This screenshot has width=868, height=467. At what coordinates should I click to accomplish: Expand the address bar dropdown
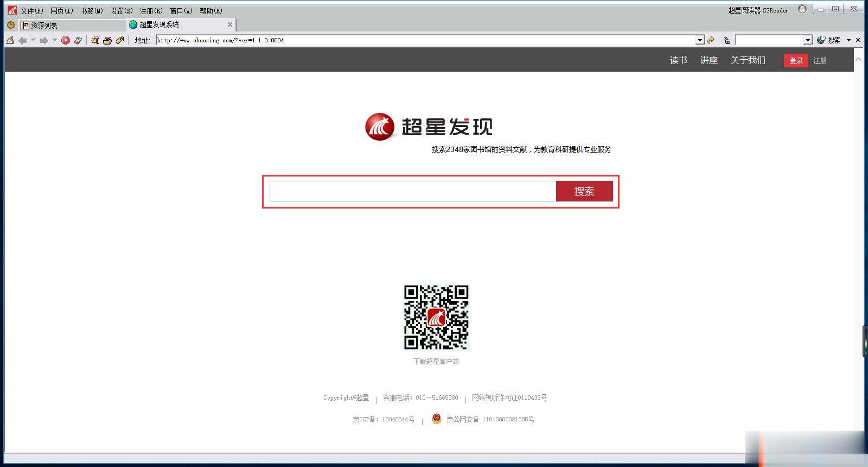pos(700,40)
